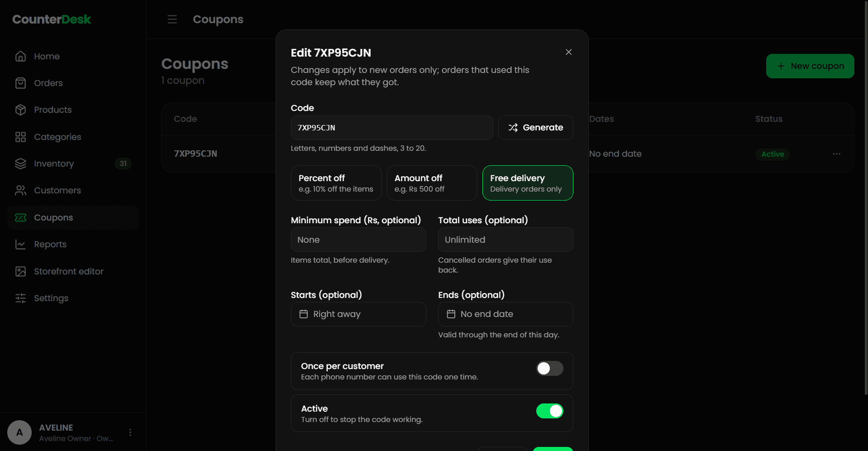Screen dimensions: 868x451
Task: Click the Reports chart icon
Action: (x=20, y=244)
